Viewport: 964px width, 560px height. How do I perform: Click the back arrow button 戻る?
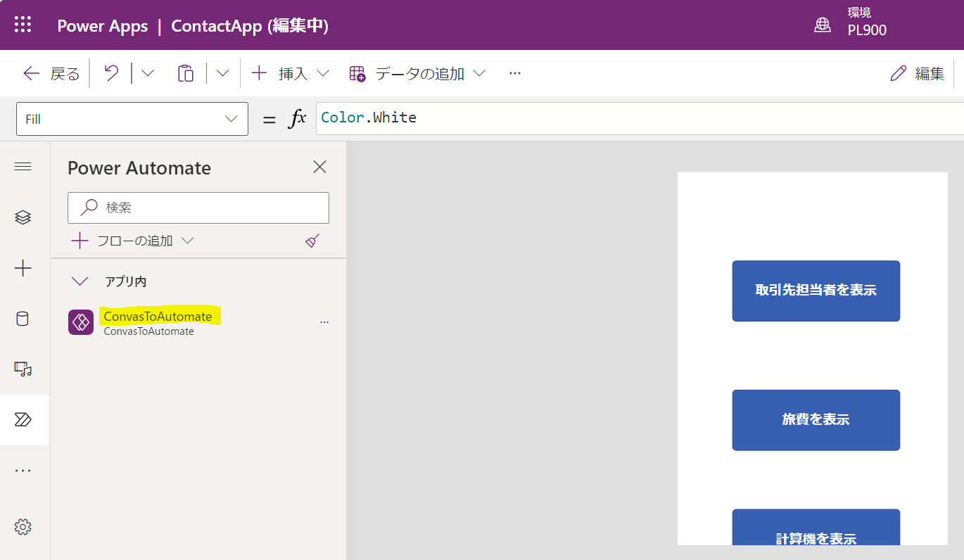tap(51, 74)
